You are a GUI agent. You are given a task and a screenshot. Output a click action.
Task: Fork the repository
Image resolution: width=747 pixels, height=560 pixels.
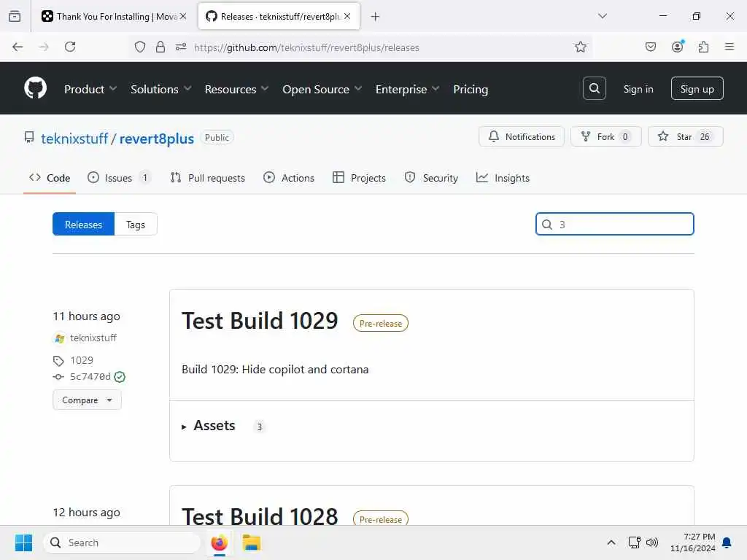point(606,136)
